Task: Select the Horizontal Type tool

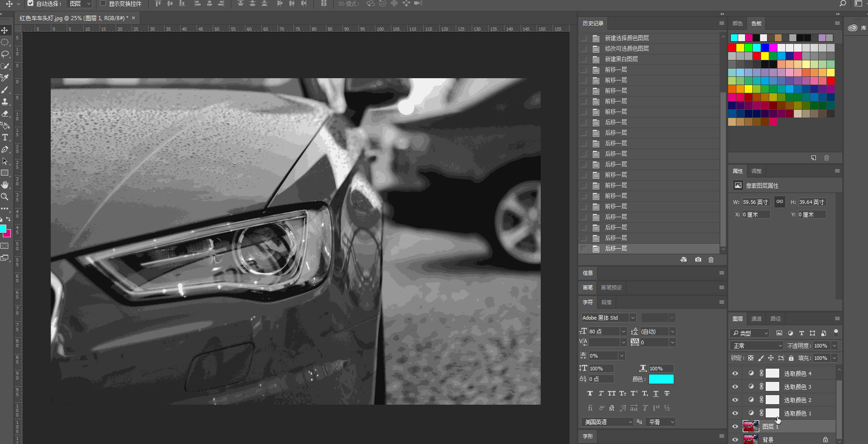Action: tap(5, 137)
